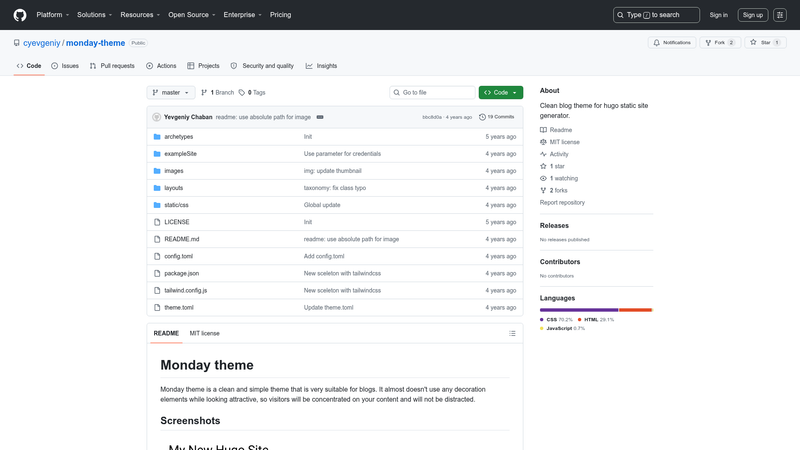Click the Type / to search field

656,15
